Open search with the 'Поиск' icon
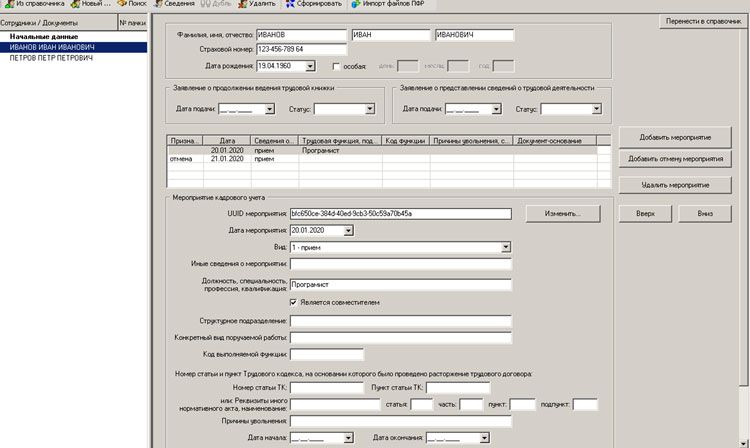The image size is (750, 448). point(122,4)
